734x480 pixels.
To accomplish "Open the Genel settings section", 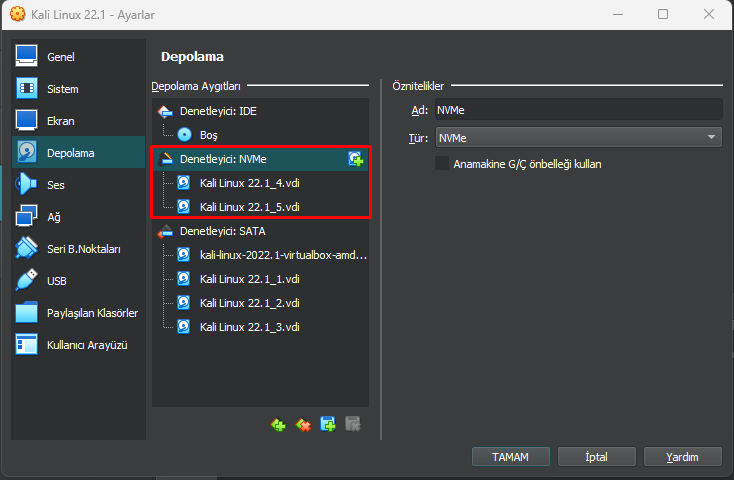I will point(78,57).
